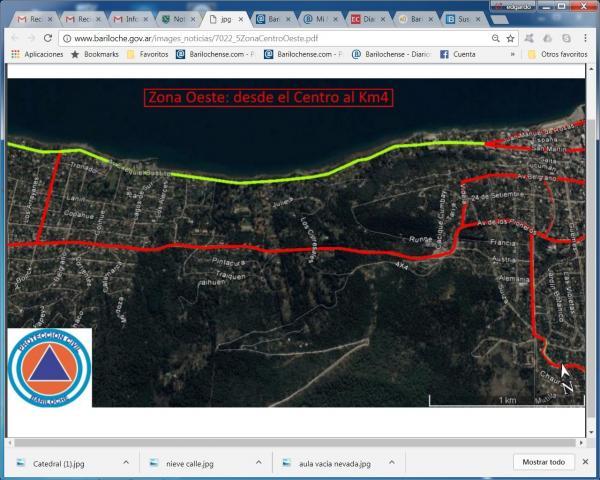Open a new tab with the tab-strip button
The image size is (600, 480).
tap(499, 20)
